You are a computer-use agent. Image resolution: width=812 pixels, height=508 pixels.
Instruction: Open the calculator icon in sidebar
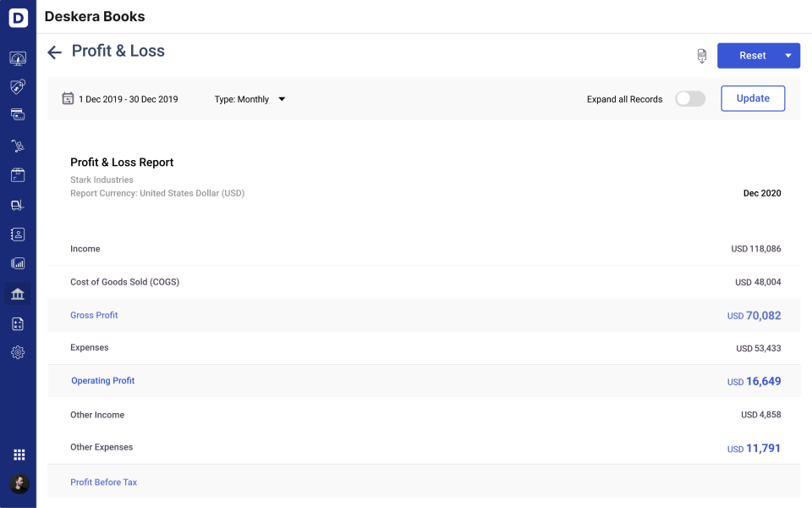[x=18, y=324]
